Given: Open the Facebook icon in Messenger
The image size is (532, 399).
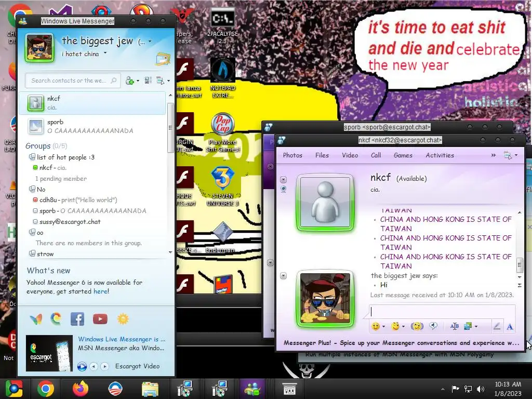Looking at the screenshot, I should (77, 319).
